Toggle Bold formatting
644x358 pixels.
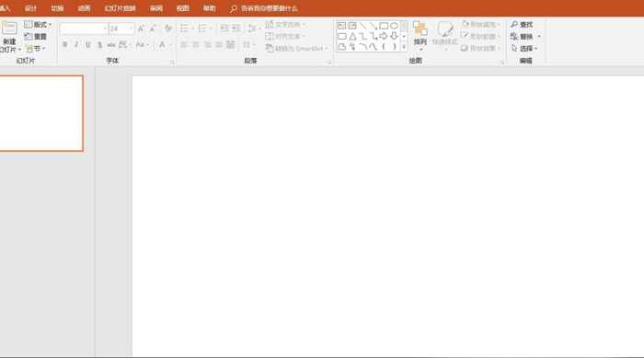65,44
